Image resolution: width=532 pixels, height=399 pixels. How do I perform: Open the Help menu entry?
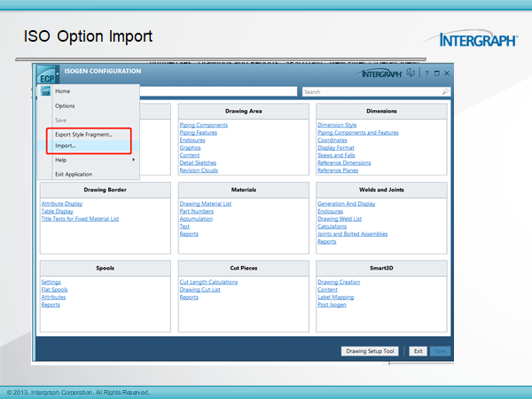pyautogui.click(x=60, y=160)
